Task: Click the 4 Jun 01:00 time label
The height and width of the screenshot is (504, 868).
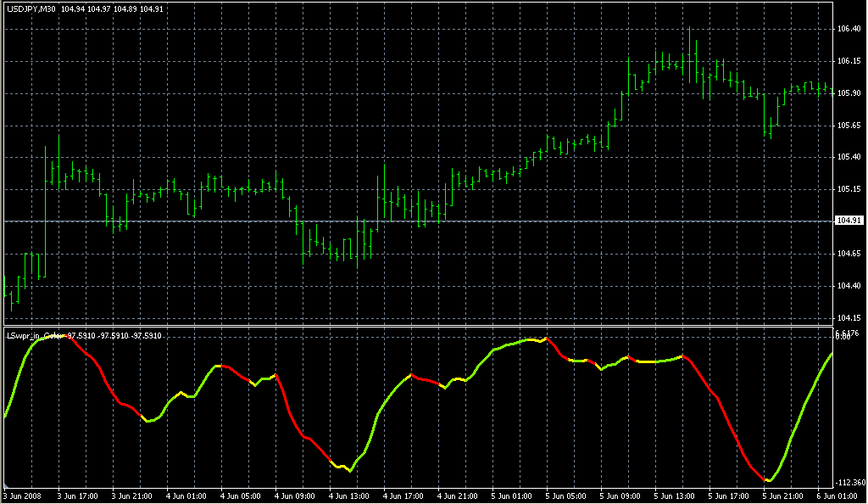Action: (187, 496)
